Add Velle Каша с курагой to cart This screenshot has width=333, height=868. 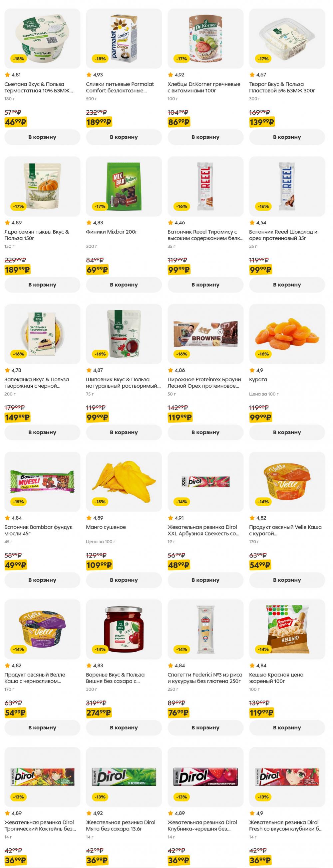287,580
